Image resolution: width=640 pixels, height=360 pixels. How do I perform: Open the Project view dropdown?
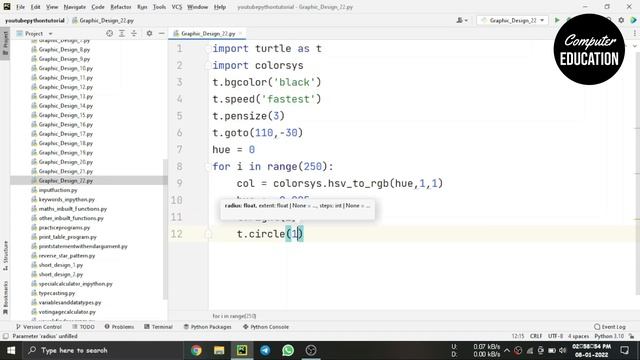pyautogui.click(x=35, y=33)
